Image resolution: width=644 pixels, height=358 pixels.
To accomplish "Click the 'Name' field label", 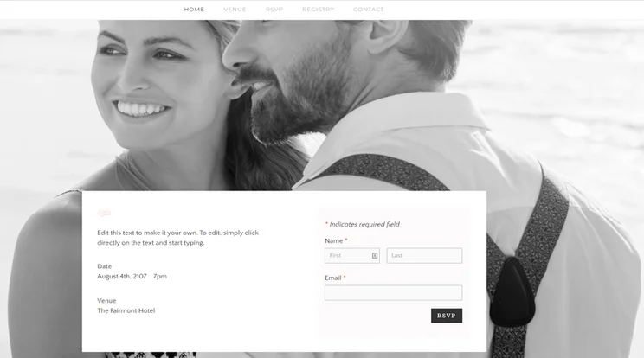I will (x=334, y=240).
